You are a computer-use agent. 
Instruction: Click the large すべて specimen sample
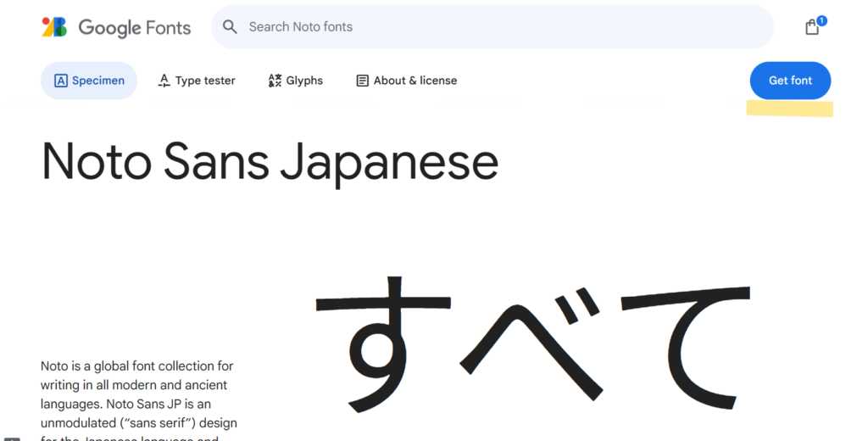click(x=533, y=344)
